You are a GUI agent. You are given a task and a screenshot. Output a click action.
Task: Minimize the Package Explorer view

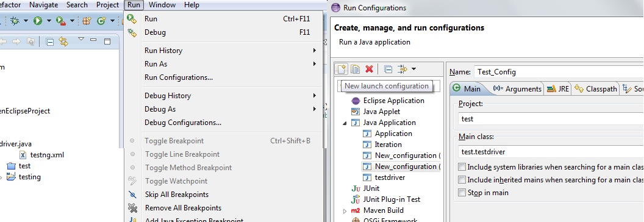point(93,40)
